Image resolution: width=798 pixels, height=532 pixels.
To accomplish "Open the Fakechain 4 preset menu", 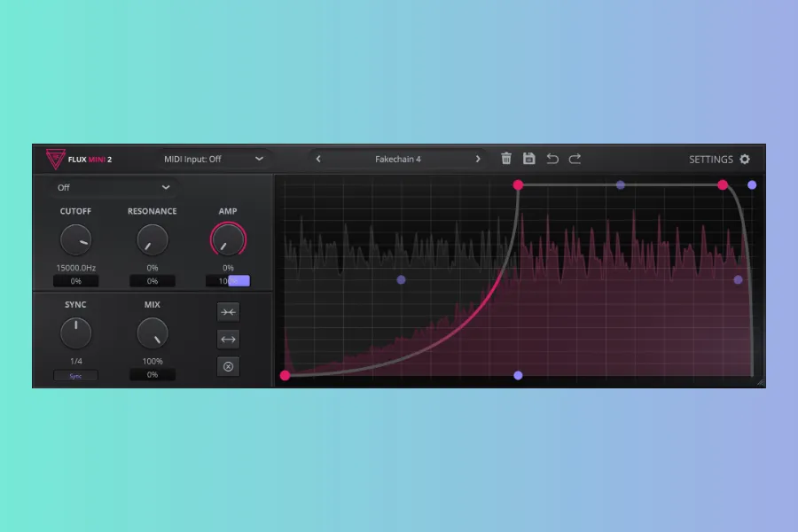I will tap(398, 159).
